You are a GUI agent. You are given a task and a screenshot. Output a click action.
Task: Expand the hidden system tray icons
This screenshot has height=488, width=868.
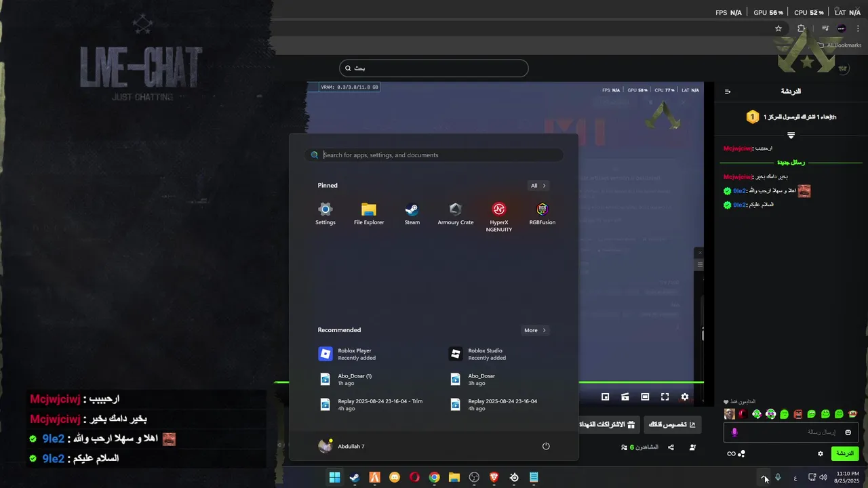coord(764,477)
